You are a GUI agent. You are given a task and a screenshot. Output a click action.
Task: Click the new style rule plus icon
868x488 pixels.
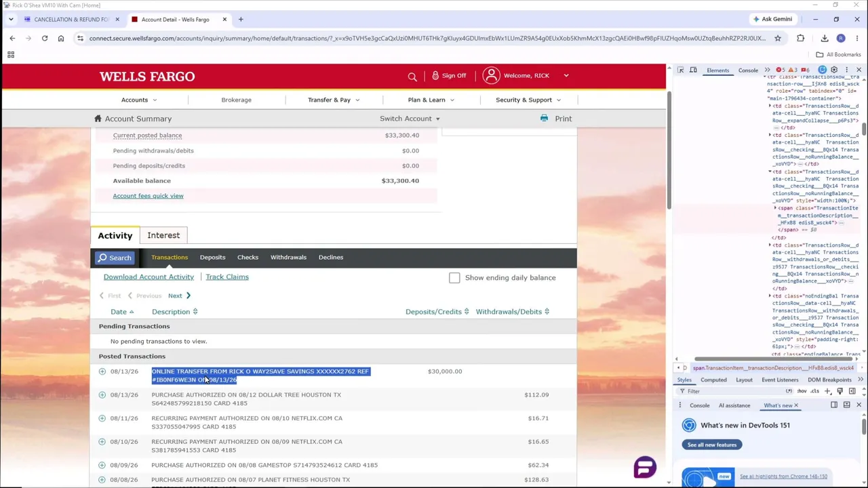coord(827,391)
